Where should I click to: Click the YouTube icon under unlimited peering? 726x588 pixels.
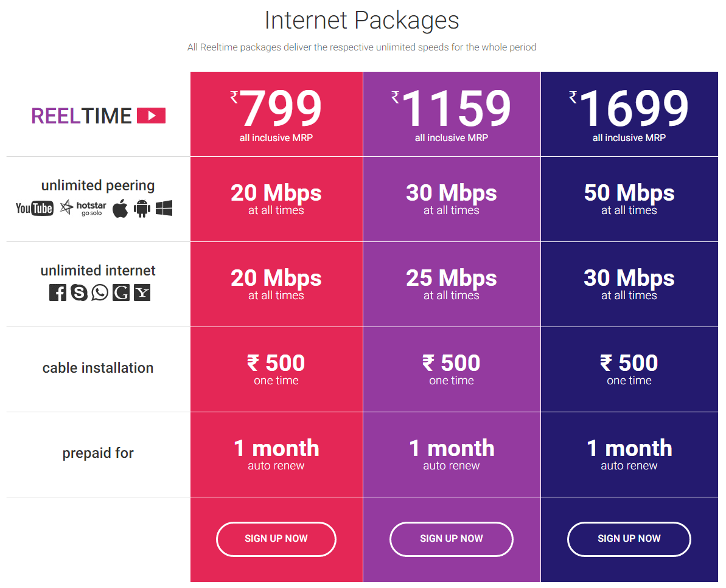pos(34,208)
